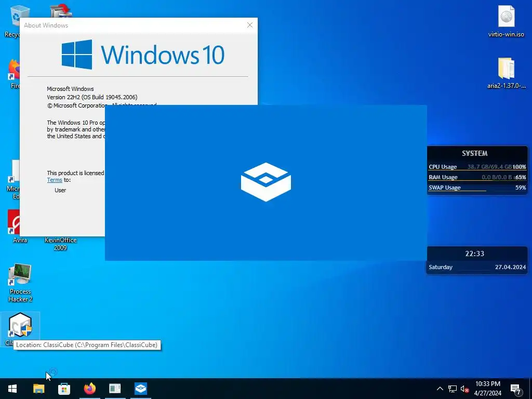Select the virtio-win.iso desktop file
This screenshot has height=399, width=532.
506,21
